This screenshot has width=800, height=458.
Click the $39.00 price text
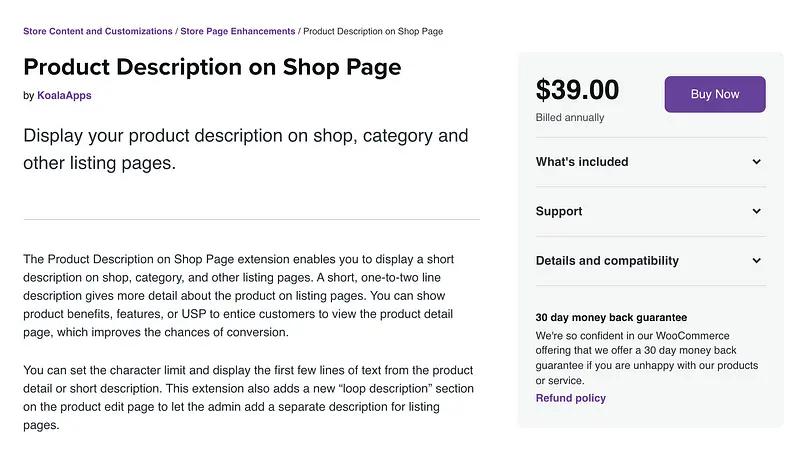click(577, 90)
